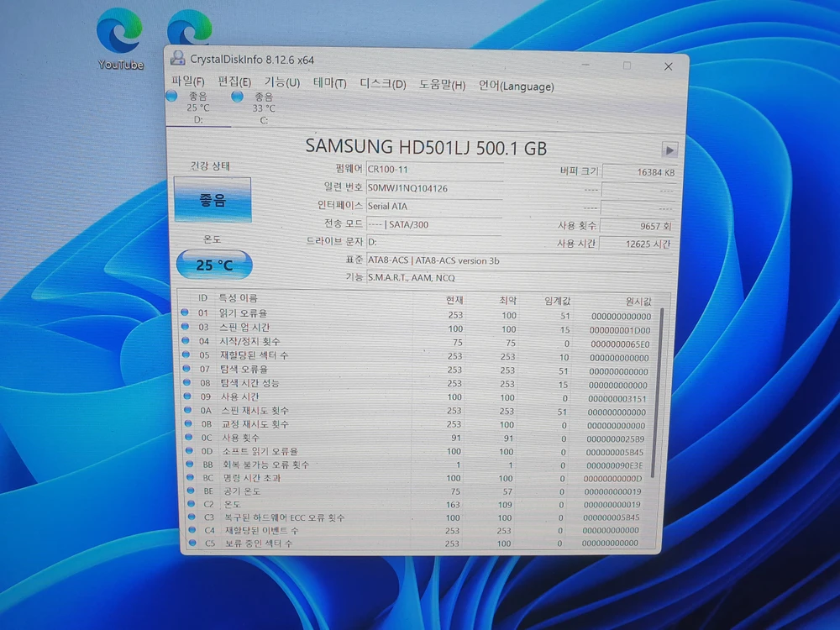Click the standard field ATA8-ACS version 3b
840x630 pixels.
520,260
